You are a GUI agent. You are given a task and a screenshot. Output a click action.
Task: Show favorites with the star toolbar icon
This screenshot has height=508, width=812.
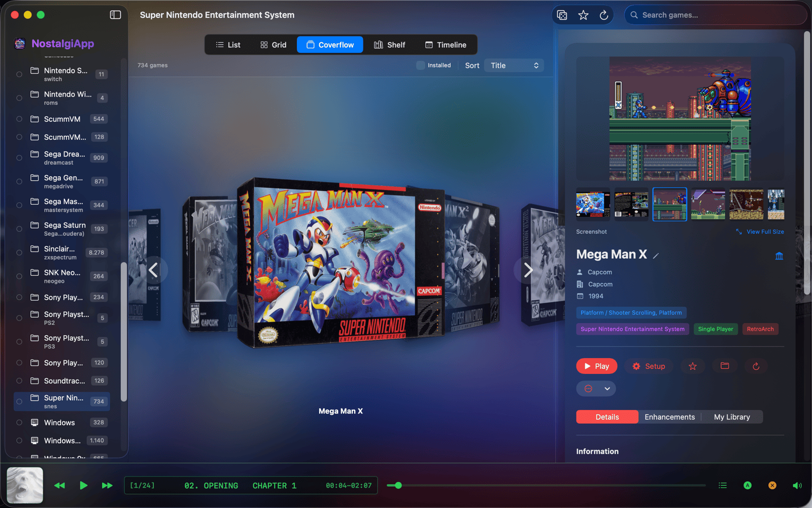click(583, 15)
